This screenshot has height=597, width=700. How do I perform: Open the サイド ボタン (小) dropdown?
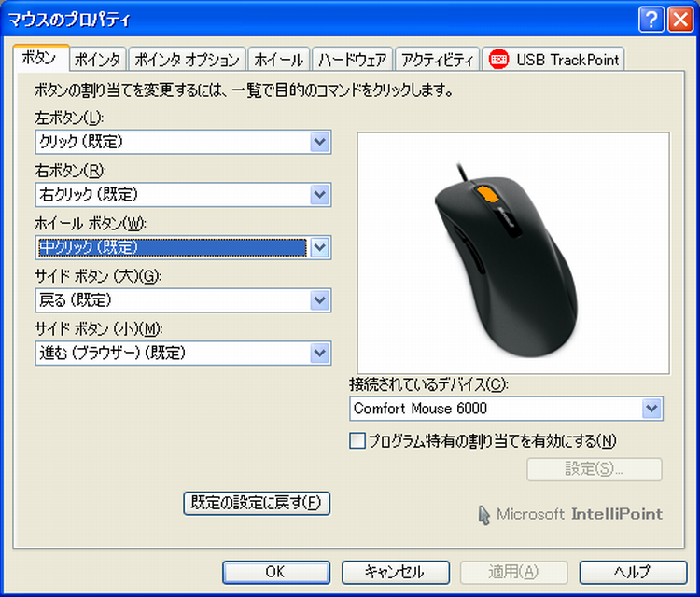pyautogui.click(x=320, y=353)
